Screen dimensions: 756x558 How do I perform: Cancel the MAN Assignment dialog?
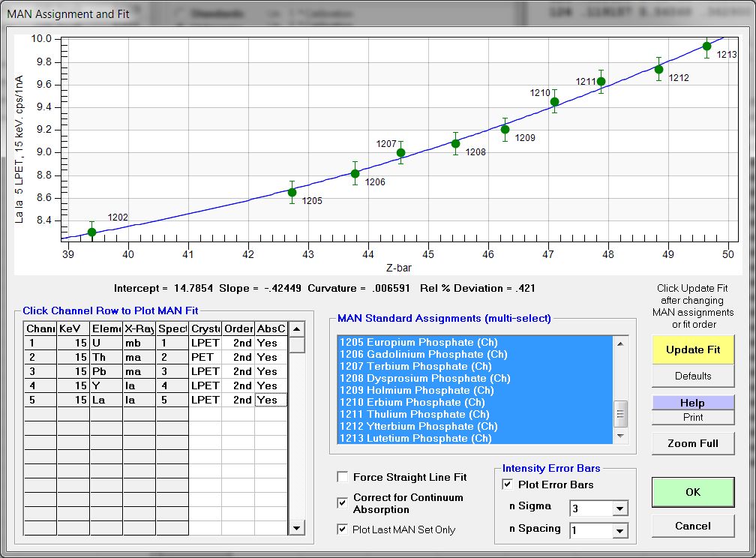[x=692, y=526]
